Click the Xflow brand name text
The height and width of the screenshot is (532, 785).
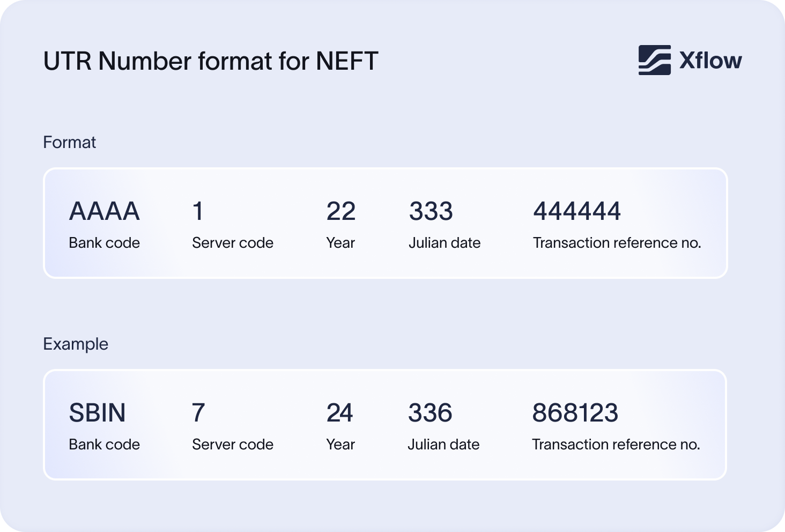coord(709,60)
